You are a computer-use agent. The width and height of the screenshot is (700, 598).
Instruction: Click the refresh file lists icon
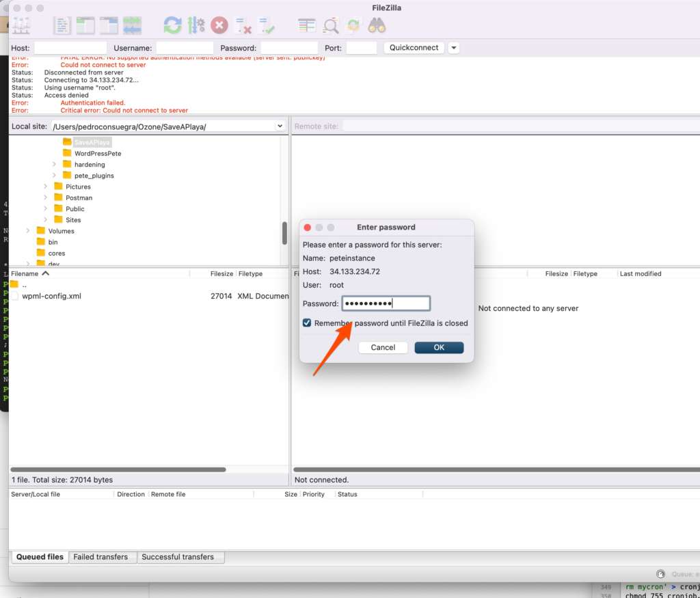pos(172,26)
